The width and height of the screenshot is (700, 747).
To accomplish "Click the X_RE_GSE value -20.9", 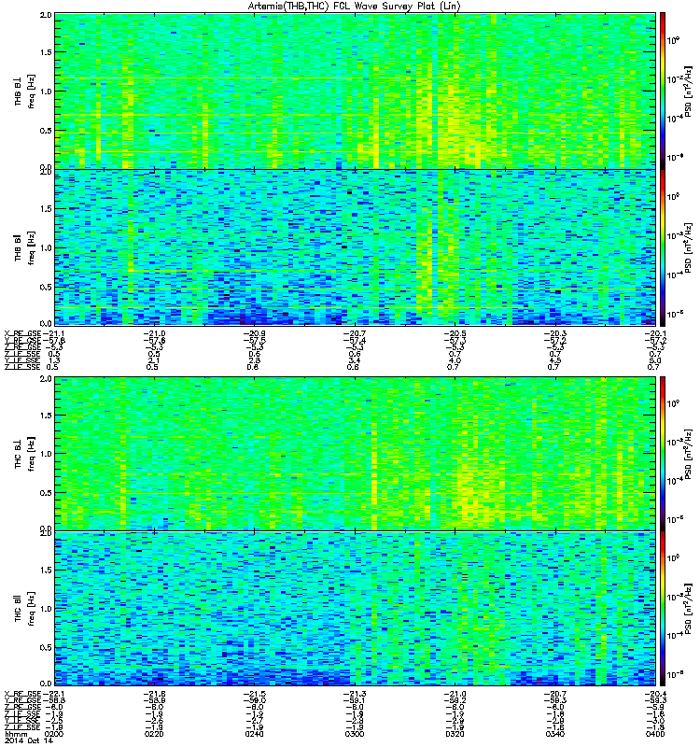I will click(254, 333).
